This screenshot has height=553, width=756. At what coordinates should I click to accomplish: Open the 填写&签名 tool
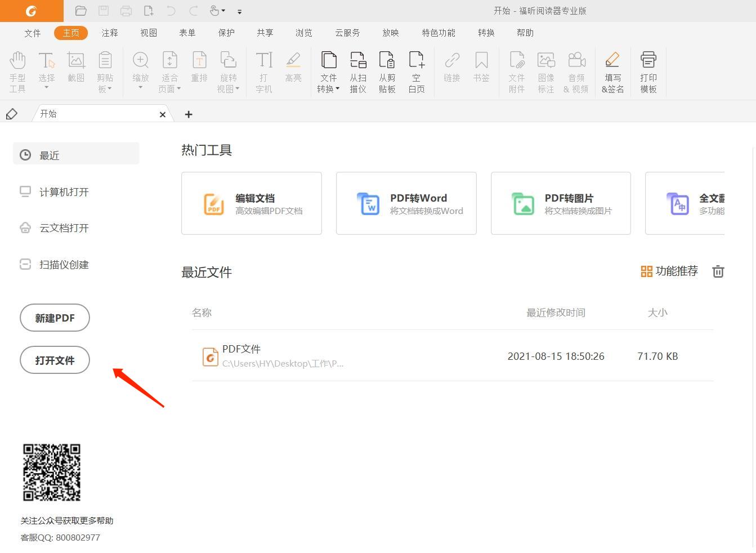612,72
